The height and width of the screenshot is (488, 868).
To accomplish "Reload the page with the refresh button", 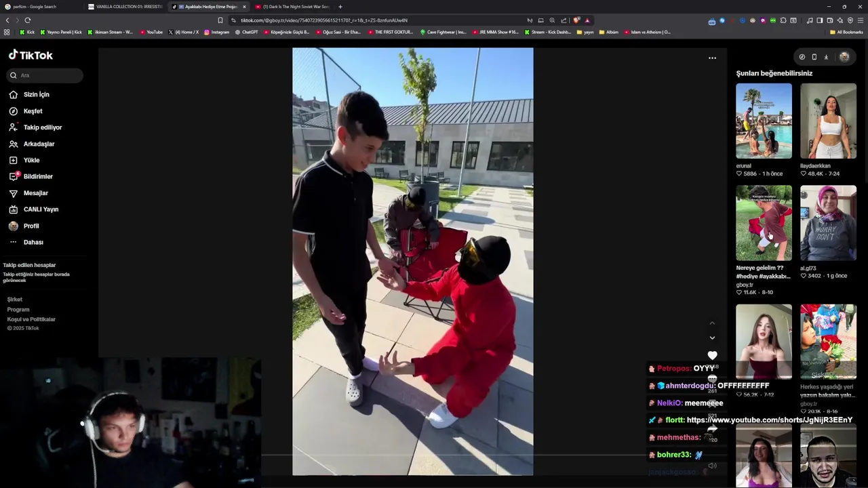I will pos(27,20).
